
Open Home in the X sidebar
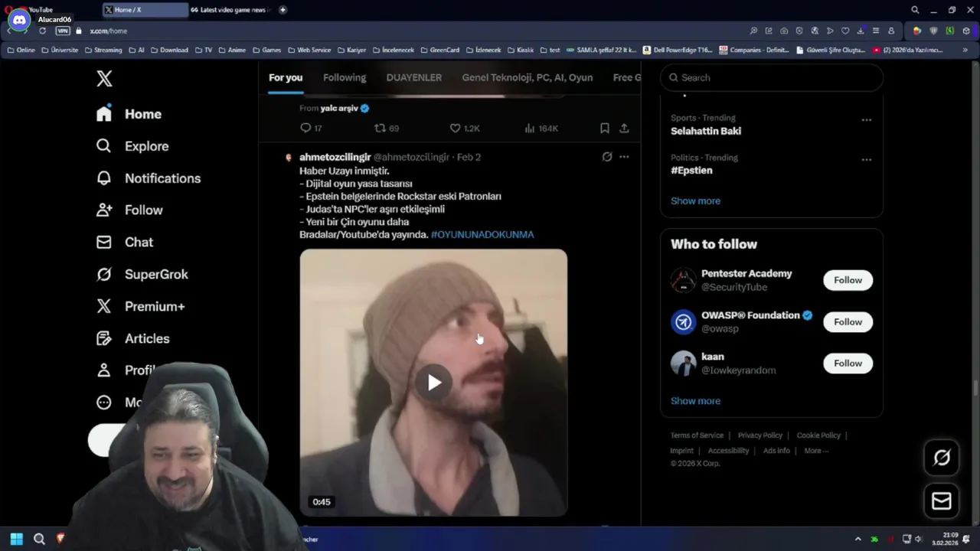click(129, 114)
